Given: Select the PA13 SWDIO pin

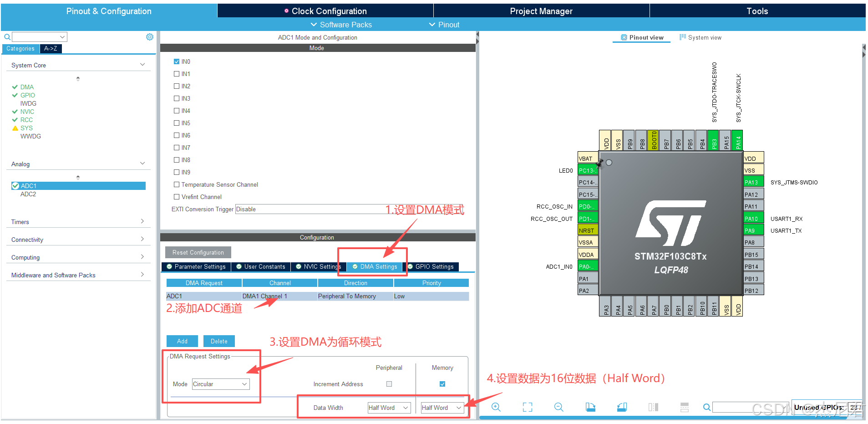Looking at the screenshot, I should pyautogui.click(x=754, y=182).
